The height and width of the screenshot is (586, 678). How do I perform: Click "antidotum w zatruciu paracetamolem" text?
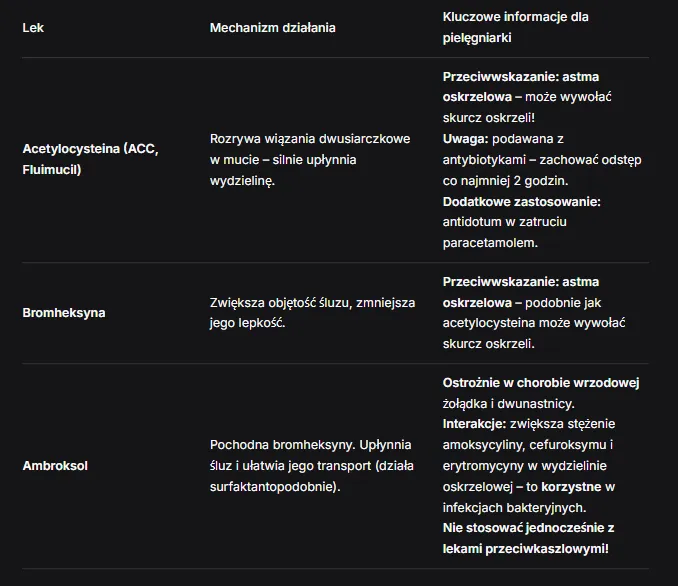(505, 232)
